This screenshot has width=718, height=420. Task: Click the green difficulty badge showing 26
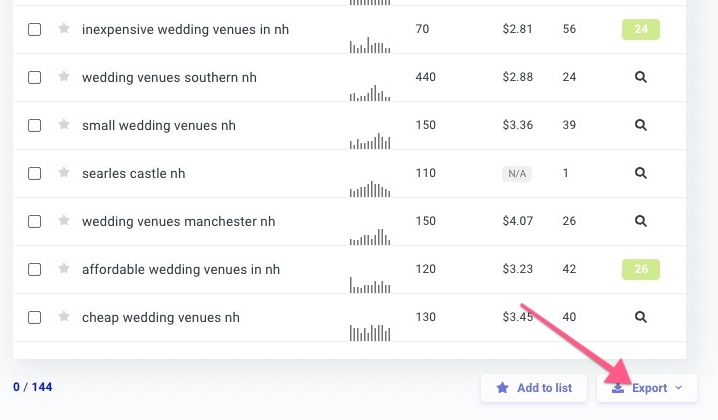(641, 269)
